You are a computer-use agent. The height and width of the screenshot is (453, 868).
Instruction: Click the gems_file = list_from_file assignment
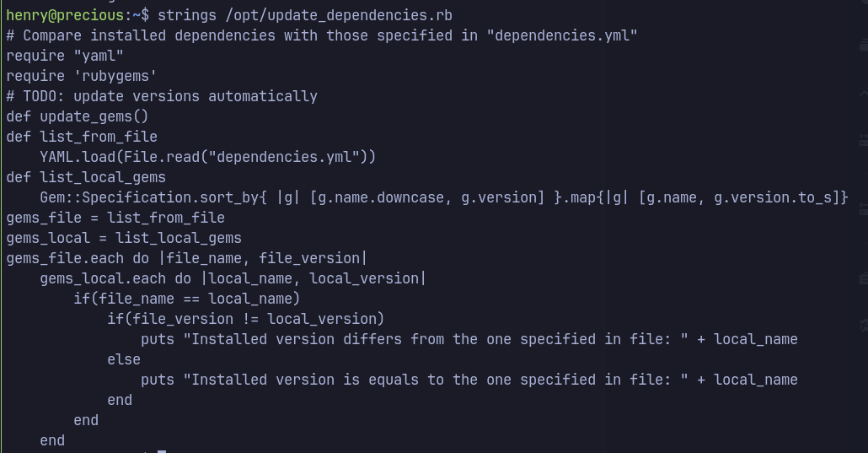[115, 218]
